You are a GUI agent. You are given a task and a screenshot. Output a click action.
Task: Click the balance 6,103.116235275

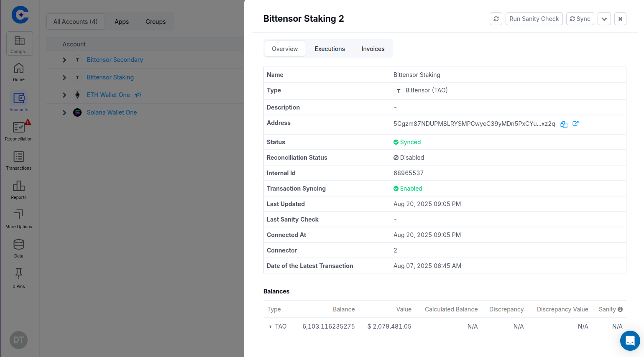pyautogui.click(x=329, y=326)
